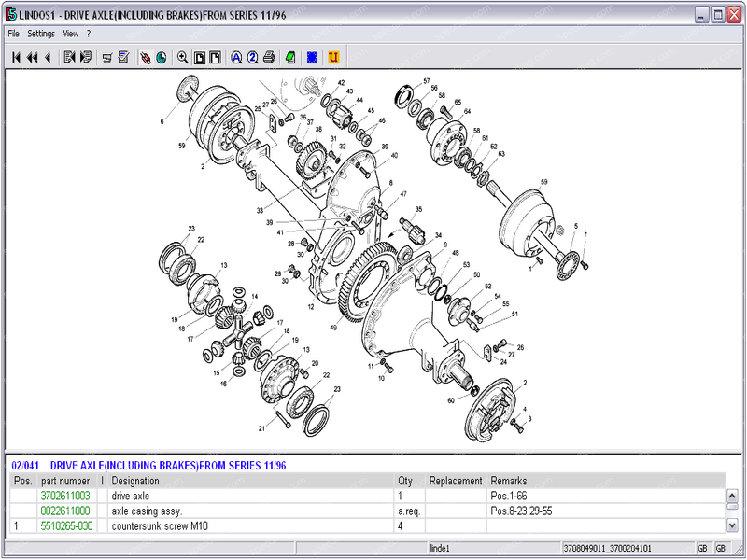Select part number 5510265-030
The width and height of the screenshot is (747, 560).
67,526
